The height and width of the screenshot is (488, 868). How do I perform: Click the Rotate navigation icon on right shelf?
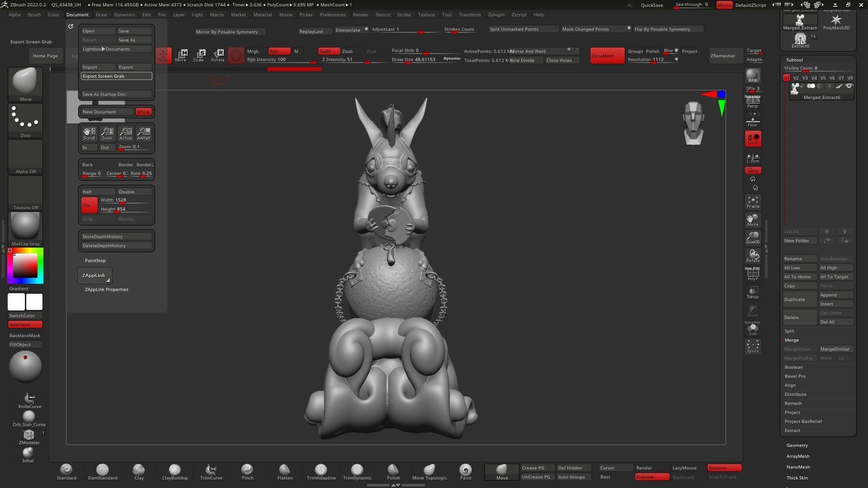[x=753, y=256]
